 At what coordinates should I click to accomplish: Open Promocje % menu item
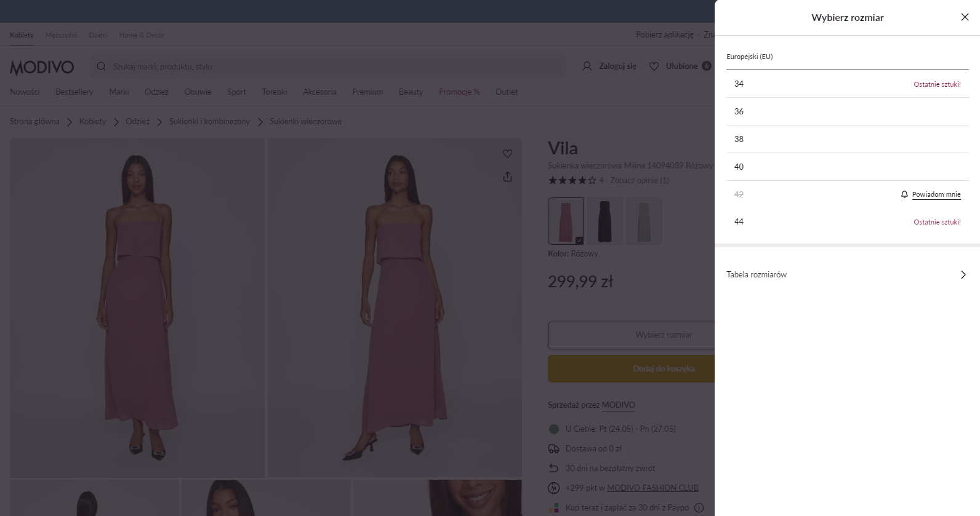(x=459, y=92)
